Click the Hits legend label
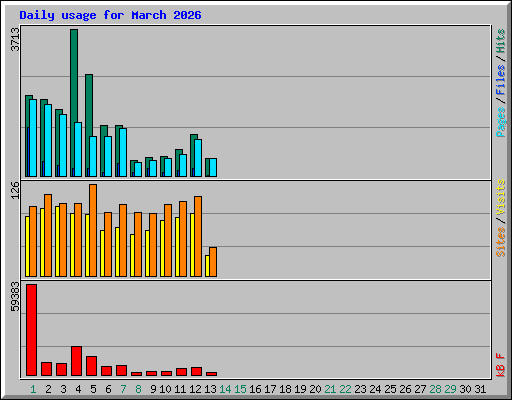512x400 pixels. point(500,41)
